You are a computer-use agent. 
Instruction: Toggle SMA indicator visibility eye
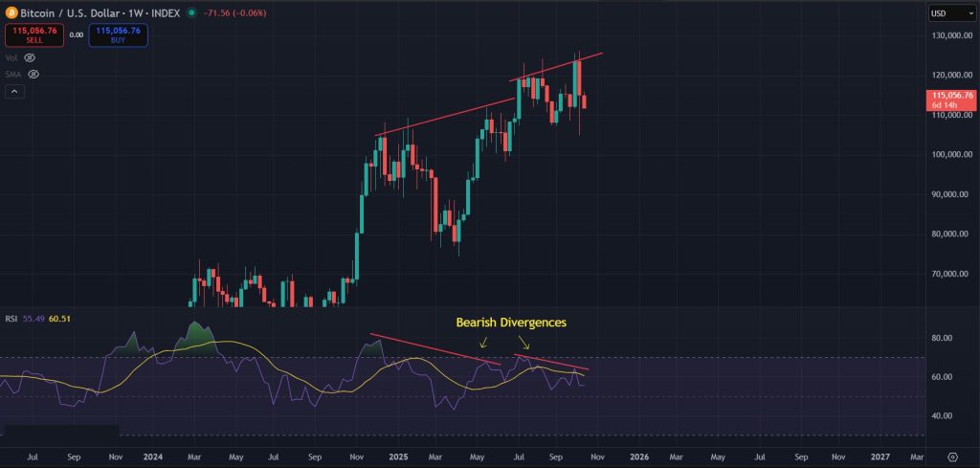[33, 74]
